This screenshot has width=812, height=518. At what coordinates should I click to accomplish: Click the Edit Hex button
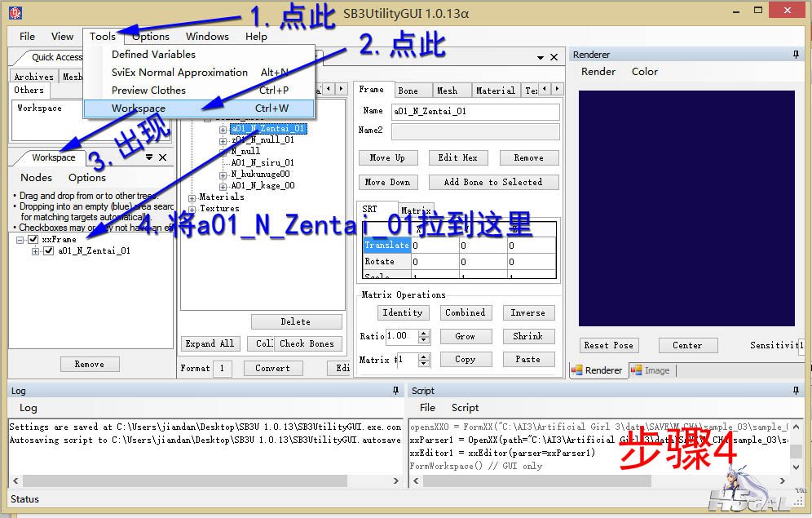457,157
